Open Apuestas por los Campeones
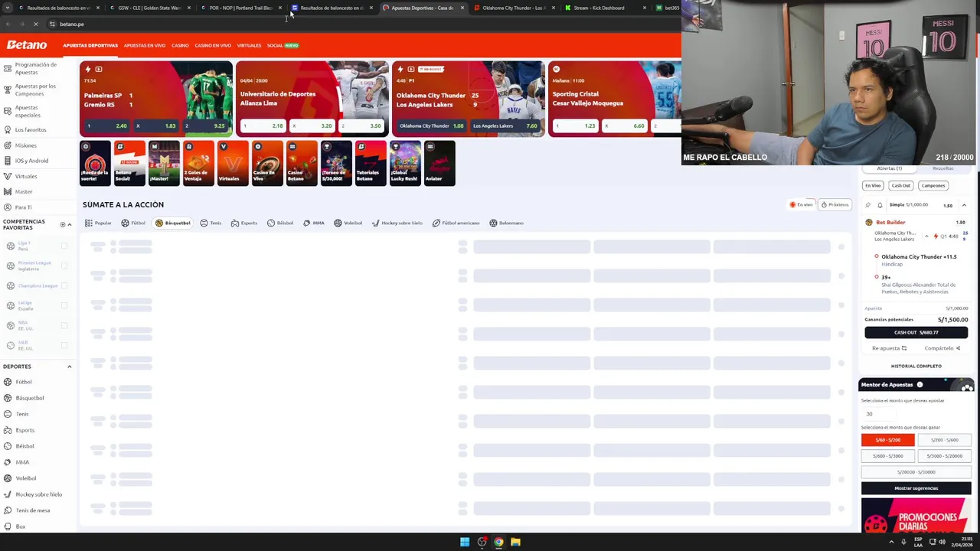Image resolution: width=980 pixels, height=551 pixels. (35, 90)
